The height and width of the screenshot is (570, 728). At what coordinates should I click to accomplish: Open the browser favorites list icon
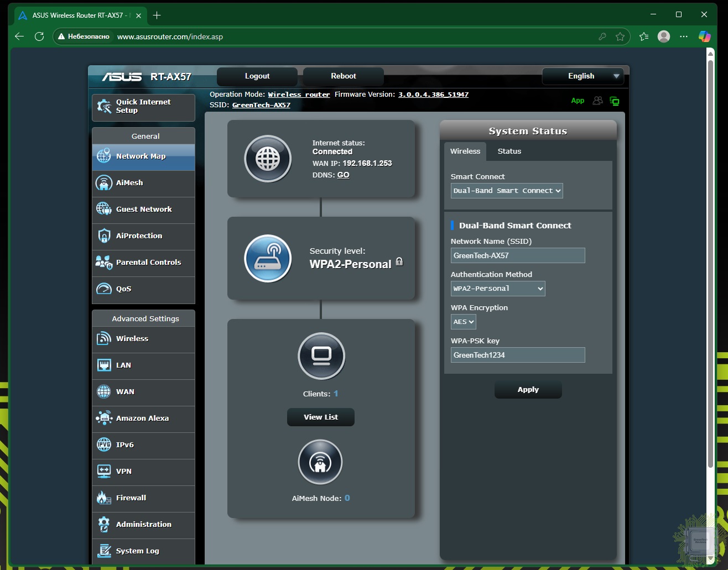click(644, 36)
